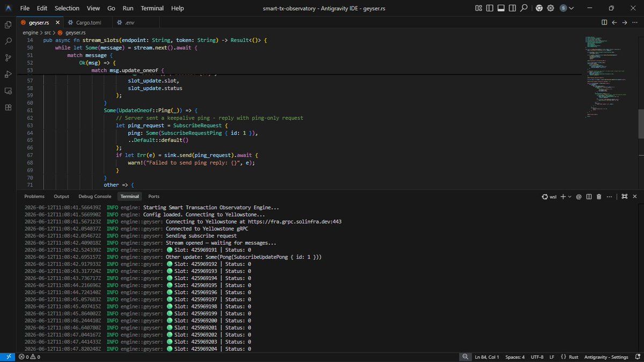The width and height of the screenshot is (644, 362).
Task: Show the Debug Console panel tab
Action: pos(95,197)
